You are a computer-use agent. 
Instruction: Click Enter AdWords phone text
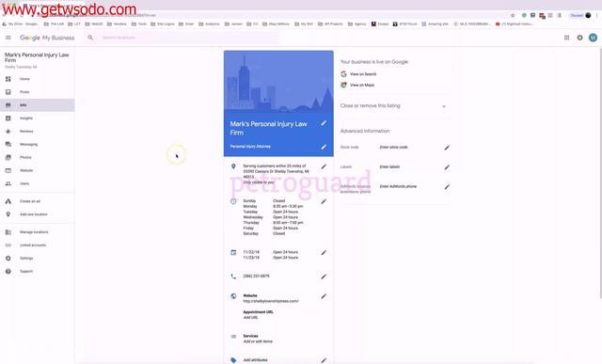pyautogui.click(x=398, y=186)
